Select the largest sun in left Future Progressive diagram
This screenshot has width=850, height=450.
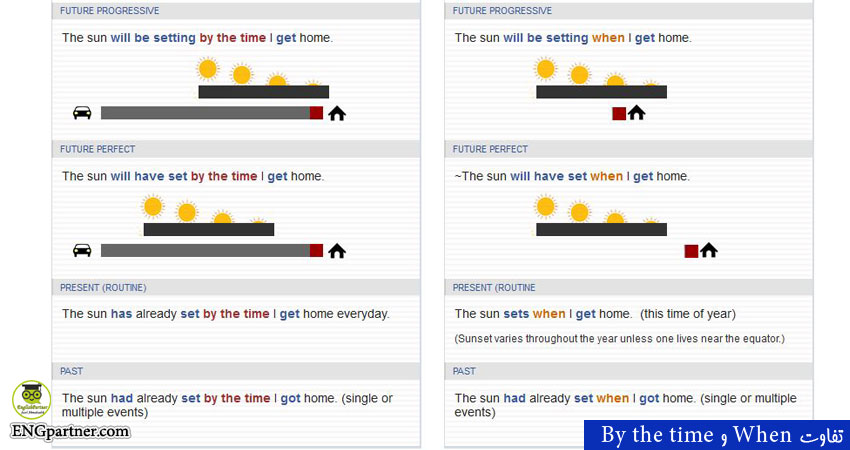pyautogui.click(x=207, y=69)
